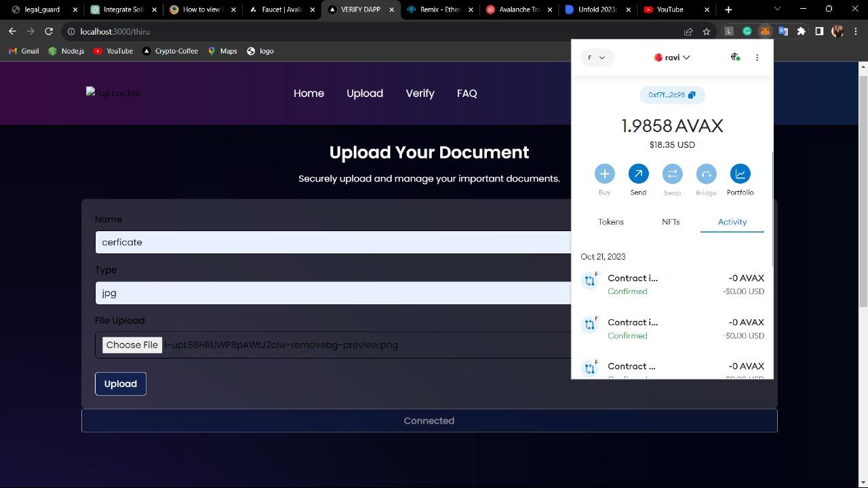Switch to the How to view browser tab
The height and width of the screenshot is (488, 868).
click(202, 9)
